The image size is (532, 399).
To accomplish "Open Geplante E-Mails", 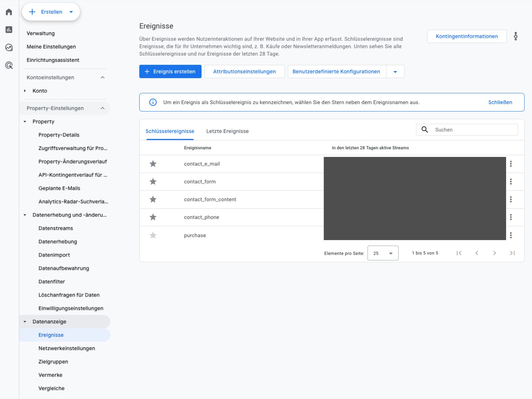I will point(59,188).
